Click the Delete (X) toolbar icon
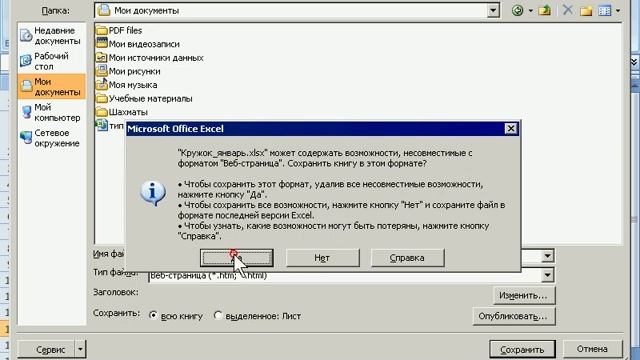 coord(568,10)
